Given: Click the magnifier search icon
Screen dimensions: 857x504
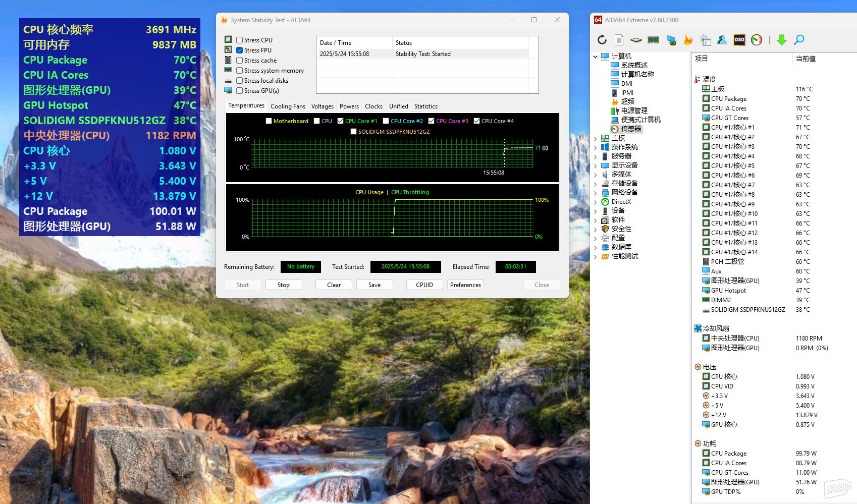Looking at the screenshot, I should pos(799,40).
